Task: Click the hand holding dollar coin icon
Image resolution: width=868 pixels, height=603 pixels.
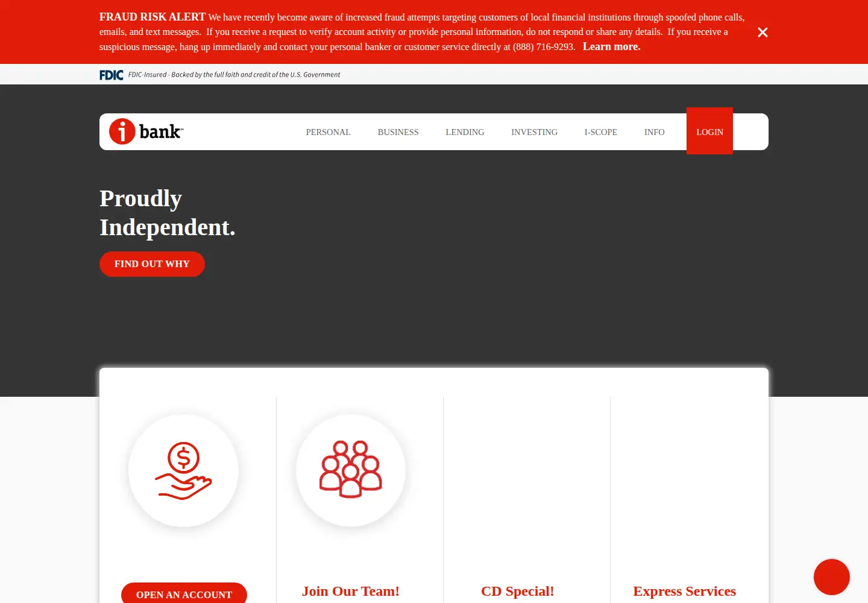Action: click(183, 471)
